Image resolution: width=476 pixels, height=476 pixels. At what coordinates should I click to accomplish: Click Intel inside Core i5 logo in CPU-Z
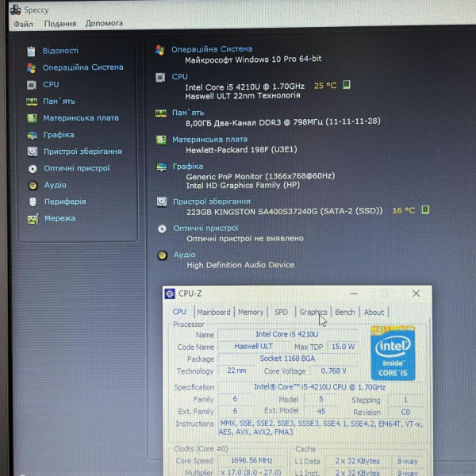tap(393, 353)
